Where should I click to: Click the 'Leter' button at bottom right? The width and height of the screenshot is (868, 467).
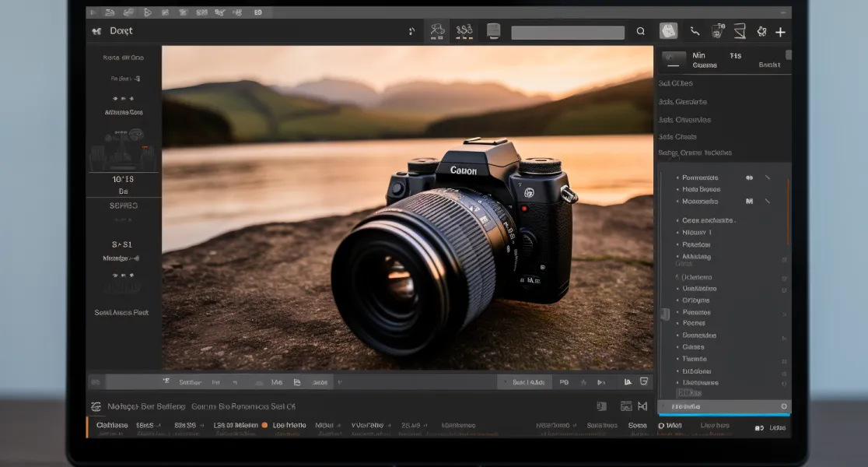777,427
